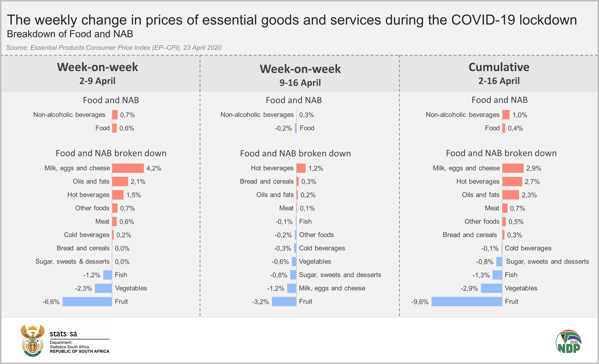This screenshot has height=364, width=599.
Task: Click the 'Sugar, sweets & desserts' label
Action: (x=72, y=261)
